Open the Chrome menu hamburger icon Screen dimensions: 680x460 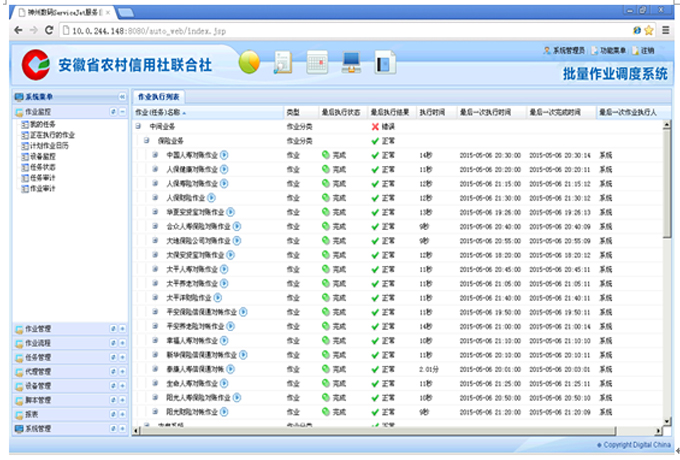pos(666,30)
